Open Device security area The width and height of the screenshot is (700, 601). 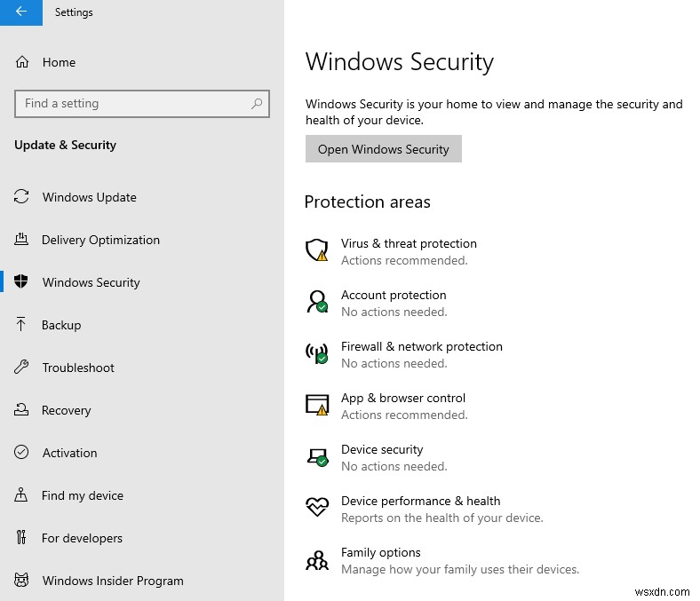point(382,450)
